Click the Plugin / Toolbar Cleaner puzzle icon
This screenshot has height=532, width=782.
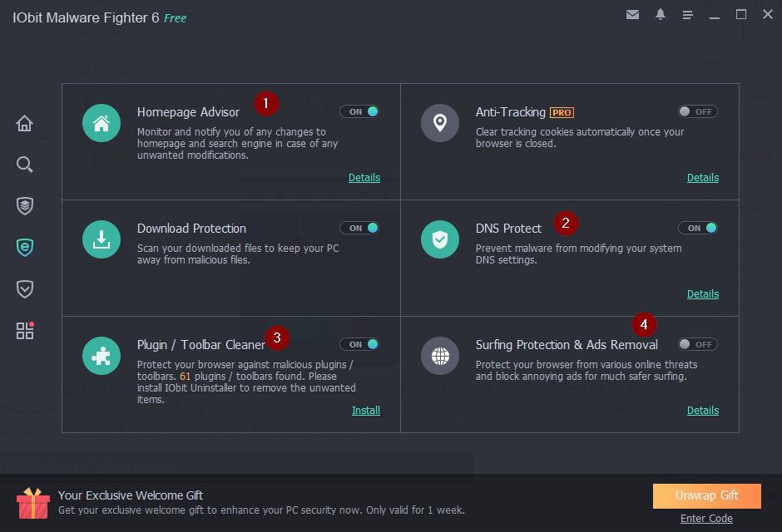coord(101,356)
